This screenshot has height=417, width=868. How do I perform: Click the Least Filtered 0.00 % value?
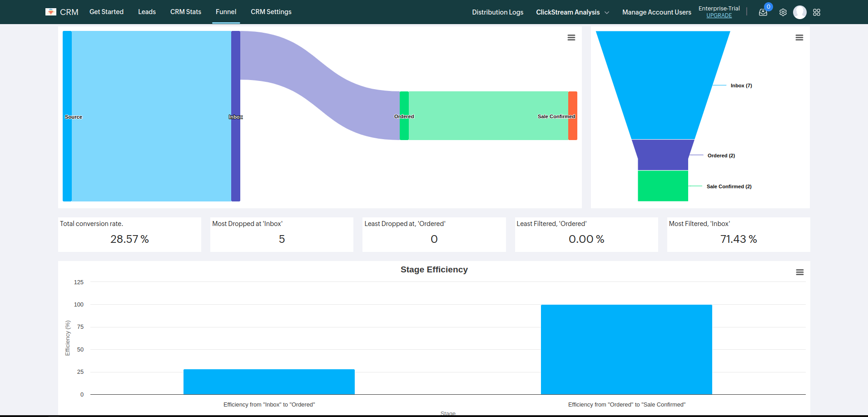tap(586, 239)
